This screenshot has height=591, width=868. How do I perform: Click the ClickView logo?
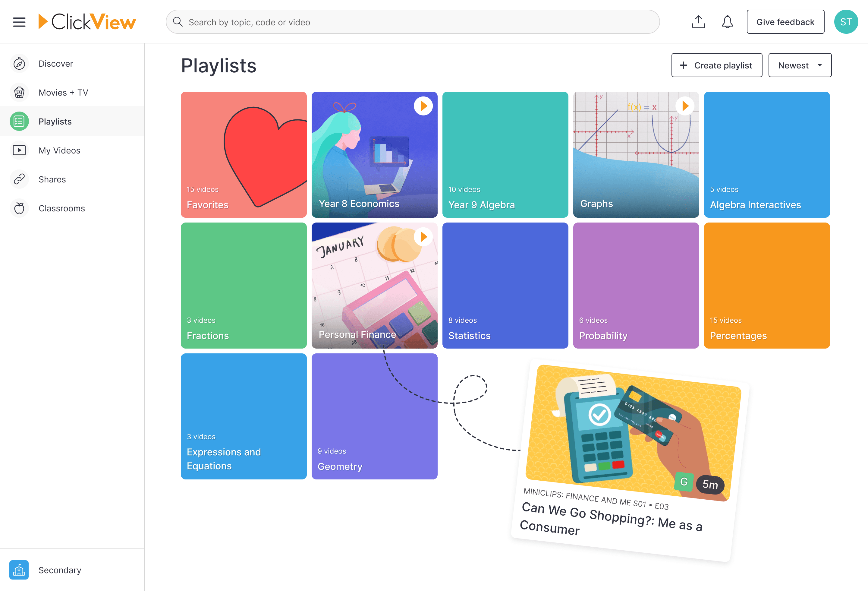click(x=87, y=22)
